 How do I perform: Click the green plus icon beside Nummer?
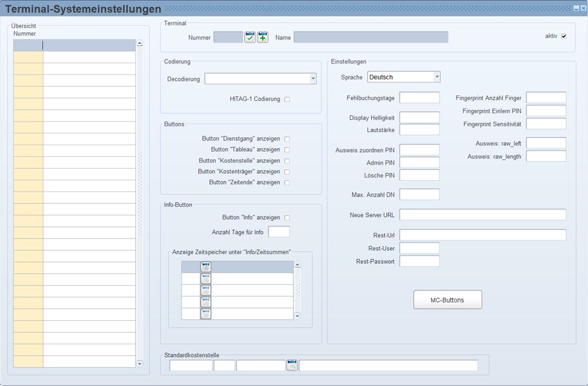coord(262,37)
